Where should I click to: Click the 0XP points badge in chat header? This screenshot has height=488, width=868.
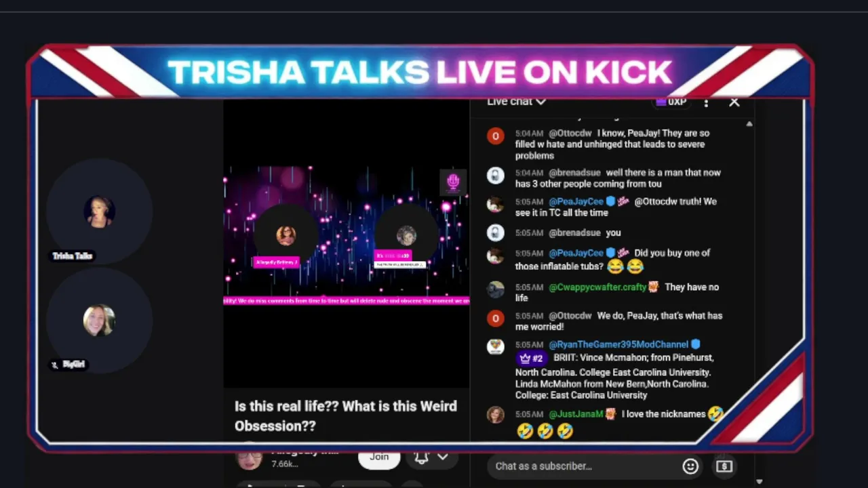pyautogui.click(x=671, y=102)
